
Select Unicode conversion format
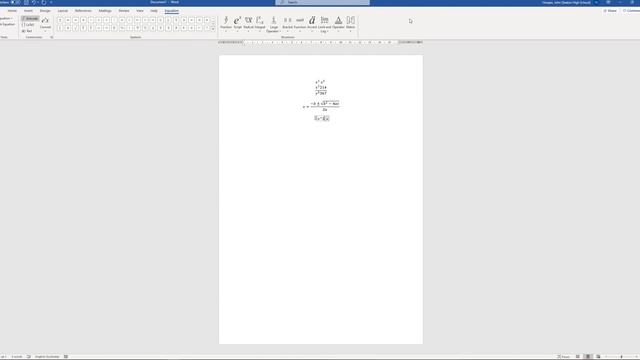30,18
